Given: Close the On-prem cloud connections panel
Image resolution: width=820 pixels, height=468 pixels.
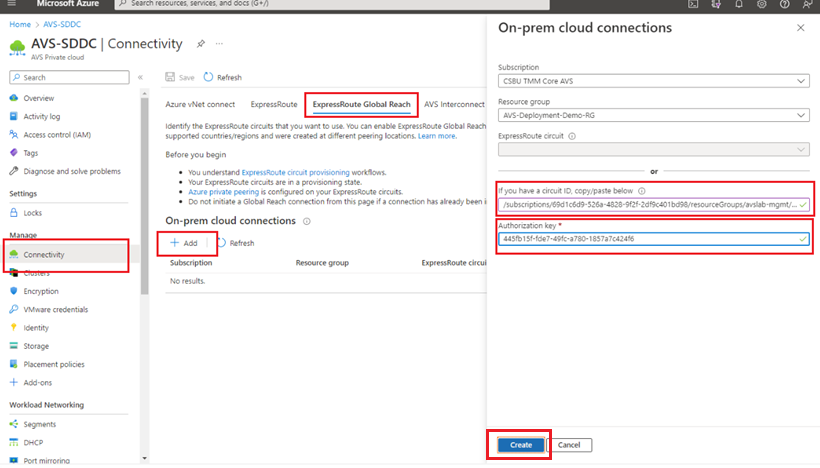Looking at the screenshot, I should [x=801, y=28].
